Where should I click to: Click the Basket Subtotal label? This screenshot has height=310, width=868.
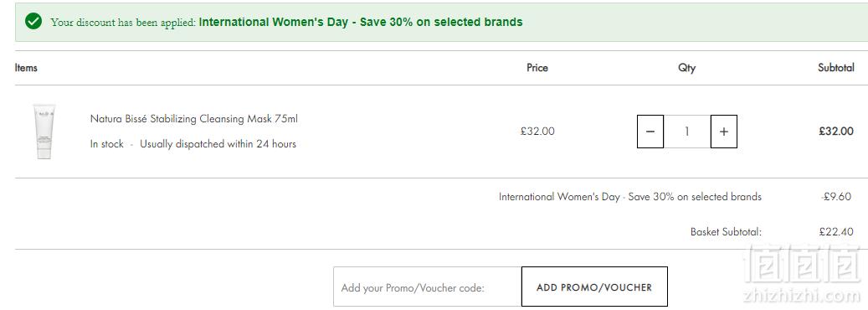point(726,232)
